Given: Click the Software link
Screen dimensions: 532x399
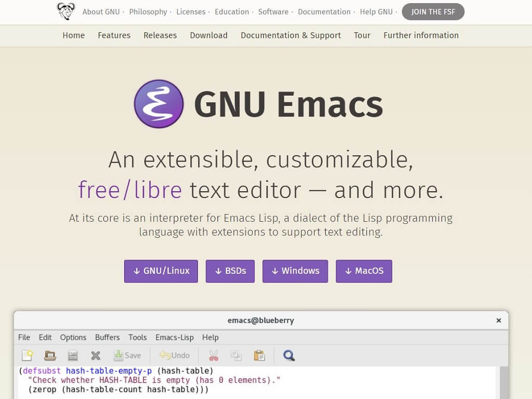Looking at the screenshot, I should point(273,11).
